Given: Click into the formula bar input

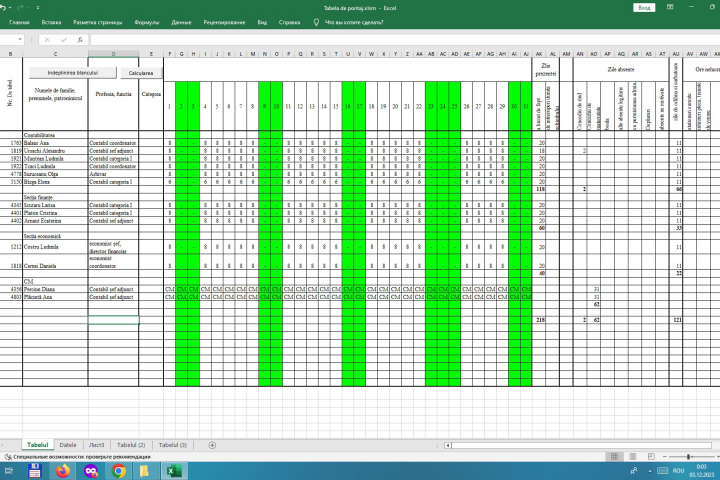Looking at the screenshot, I should [404, 40].
